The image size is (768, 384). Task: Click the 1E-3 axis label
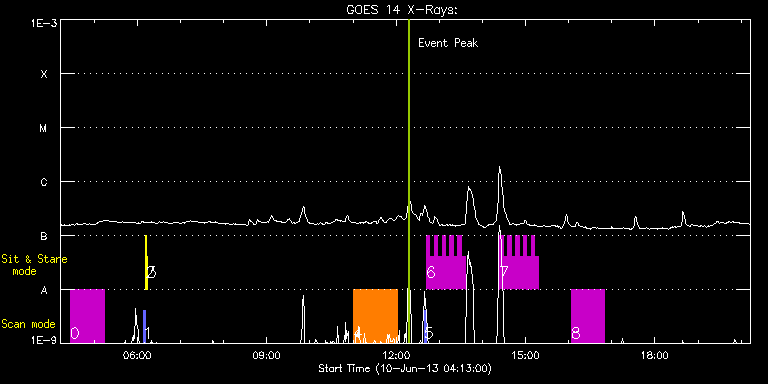coord(44,24)
